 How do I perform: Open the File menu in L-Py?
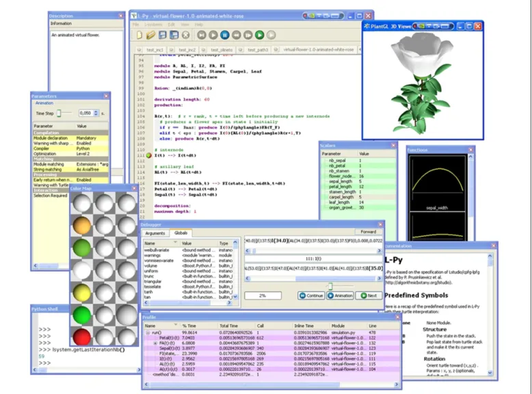(135, 25)
